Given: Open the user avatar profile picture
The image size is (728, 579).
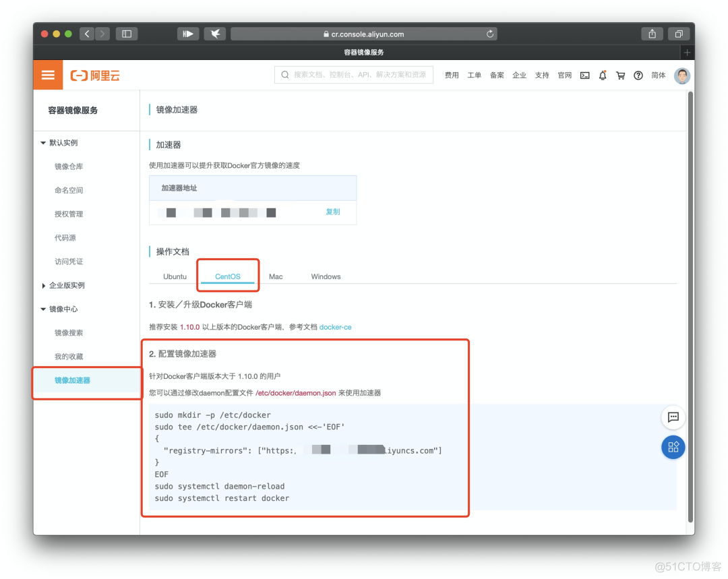Looking at the screenshot, I should pyautogui.click(x=681, y=75).
